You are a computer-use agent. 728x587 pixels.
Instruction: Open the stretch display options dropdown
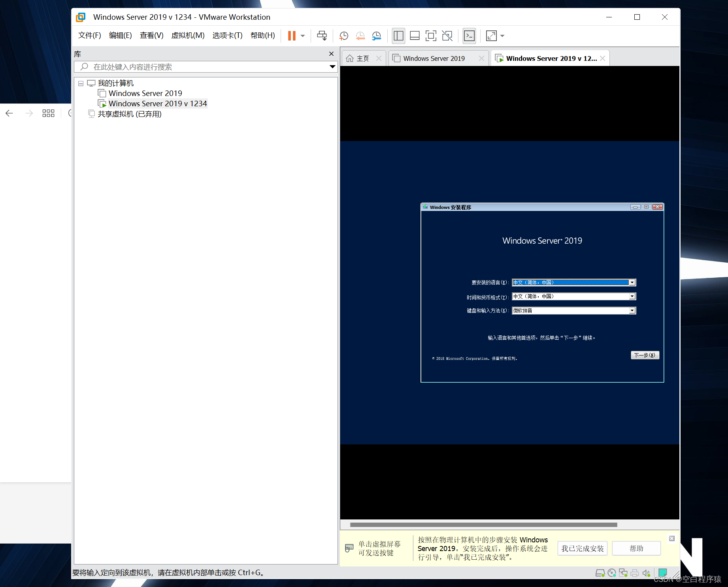[x=502, y=36]
